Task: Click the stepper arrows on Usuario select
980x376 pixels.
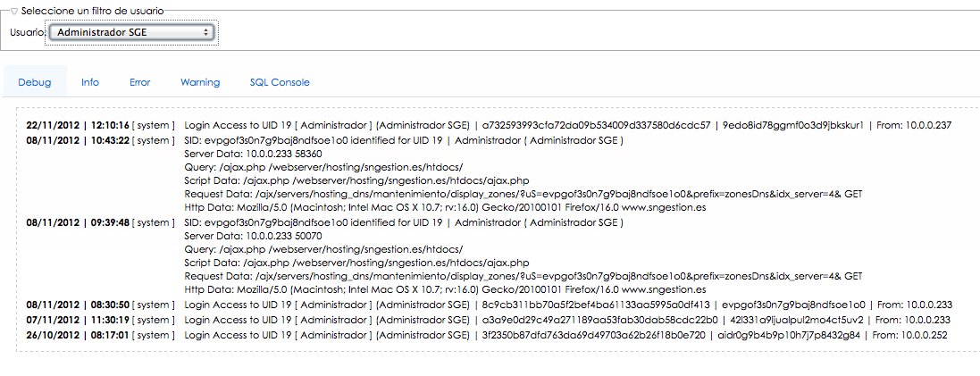Action: tap(205, 32)
